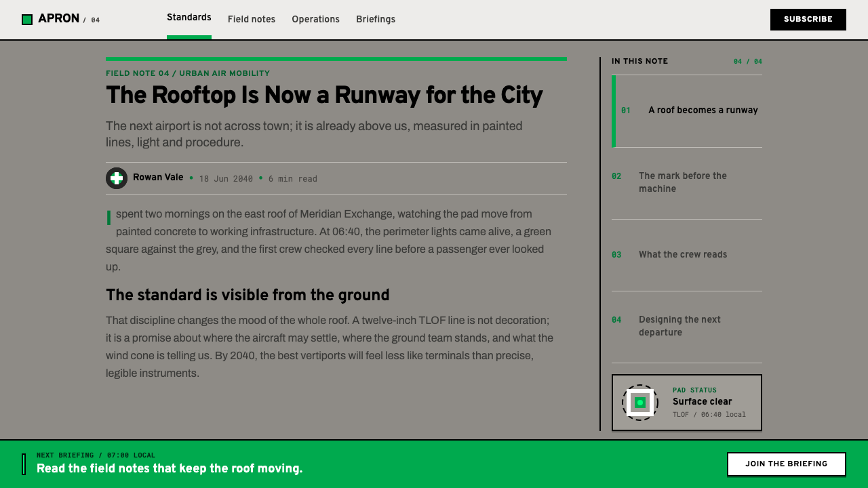Click author name Rowan Vale
This screenshot has width=868, height=488.
pyautogui.click(x=158, y=178)
